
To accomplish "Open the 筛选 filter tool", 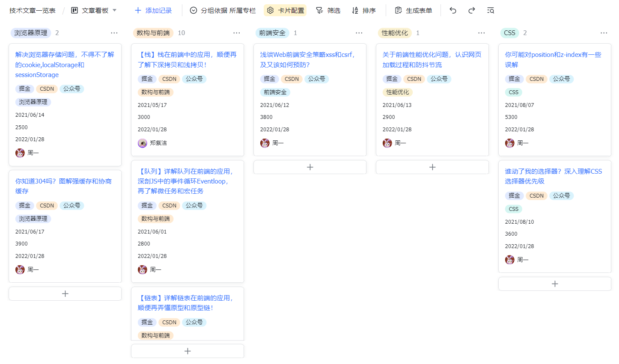I will click(328, 10).
